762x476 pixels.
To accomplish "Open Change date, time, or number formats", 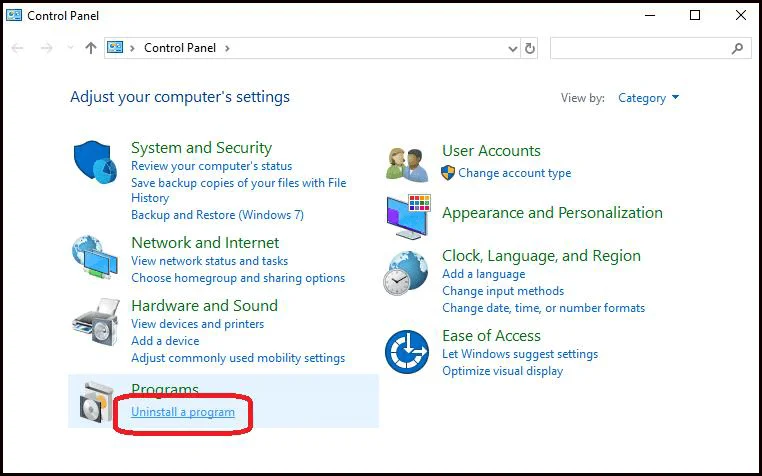I will click(543, 308).
